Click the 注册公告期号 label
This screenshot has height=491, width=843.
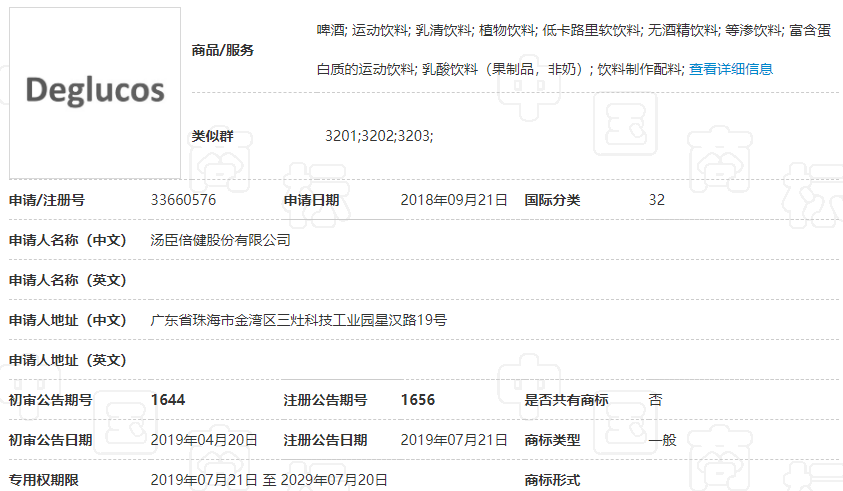(x=325, y=400)
